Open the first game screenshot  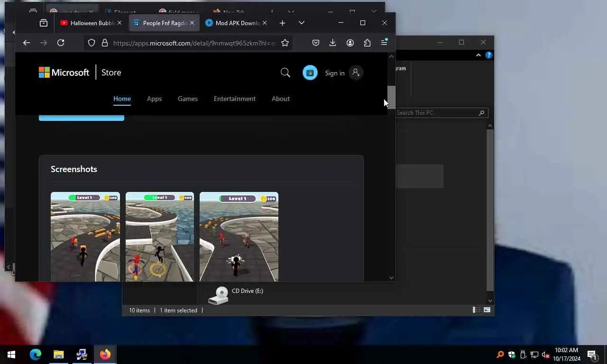85,237
